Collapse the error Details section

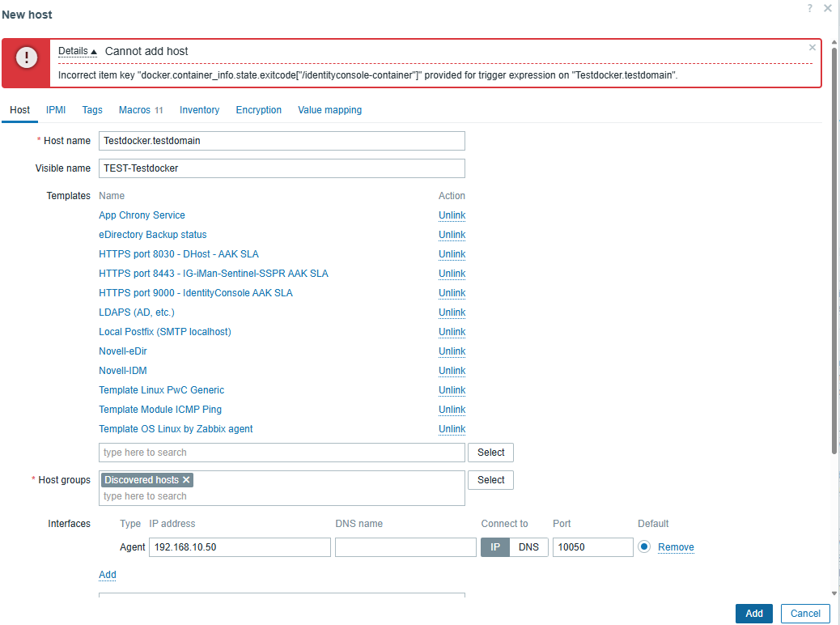click(x=77, y=51)
